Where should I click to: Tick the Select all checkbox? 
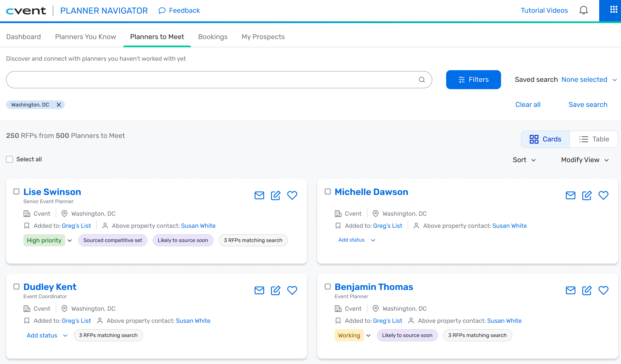point(10,160)
